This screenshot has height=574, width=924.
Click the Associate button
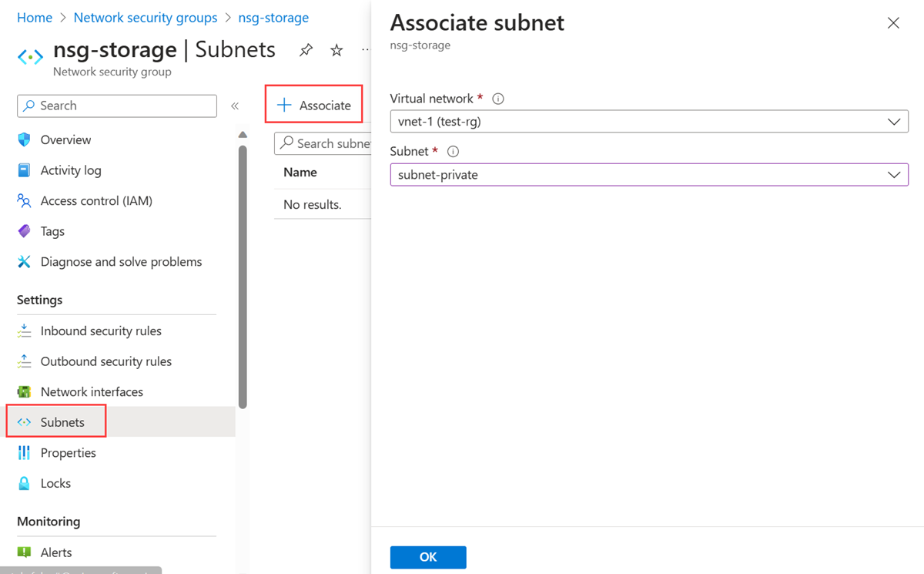(314, 106)
